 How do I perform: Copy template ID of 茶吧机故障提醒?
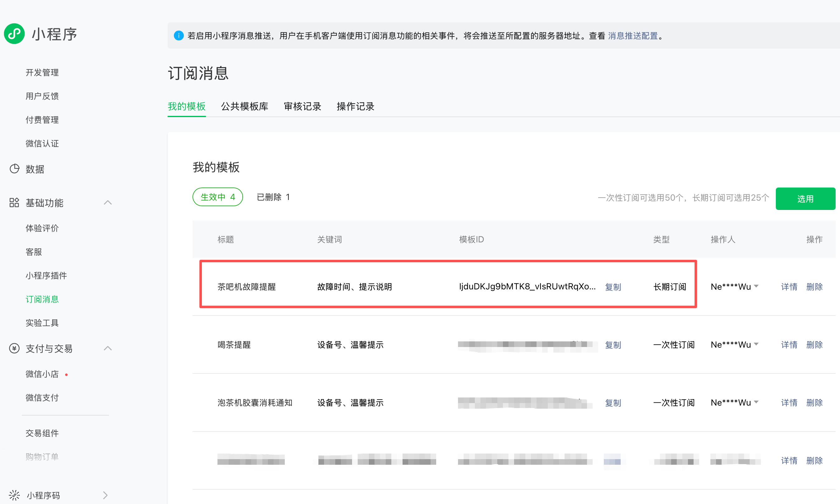(613, 287)
